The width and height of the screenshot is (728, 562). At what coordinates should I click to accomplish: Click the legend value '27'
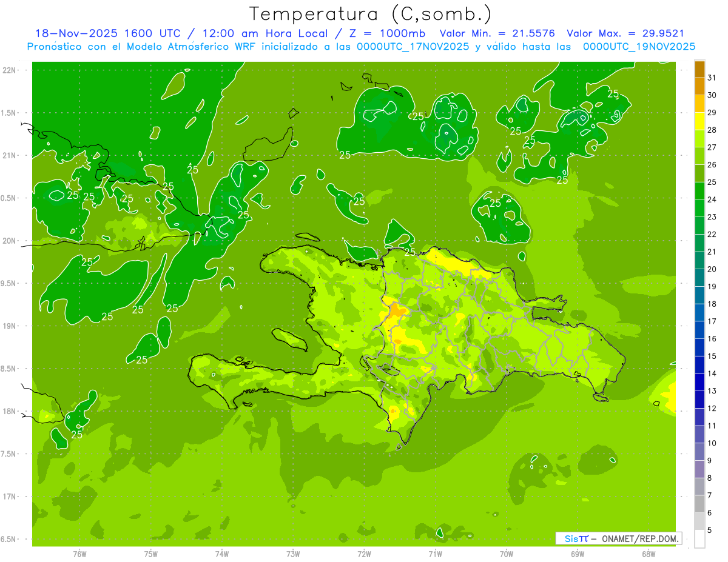tap(712, 147)
